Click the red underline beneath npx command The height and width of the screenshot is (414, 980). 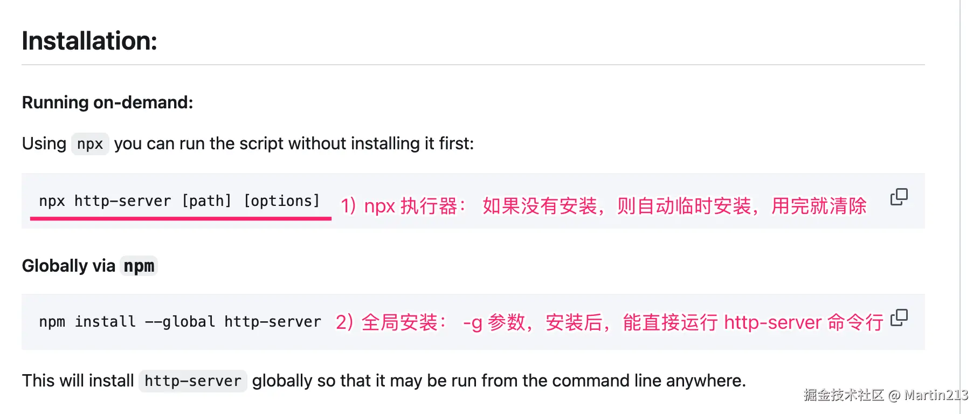point(181,218)
